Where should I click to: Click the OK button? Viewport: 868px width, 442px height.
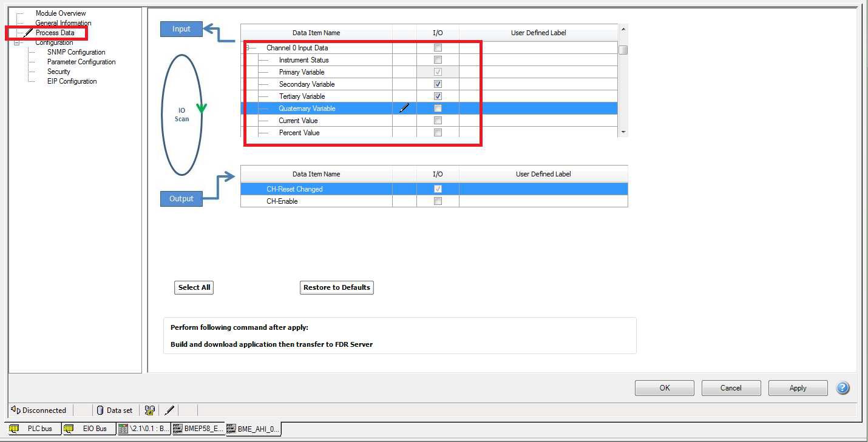[665, 388]
